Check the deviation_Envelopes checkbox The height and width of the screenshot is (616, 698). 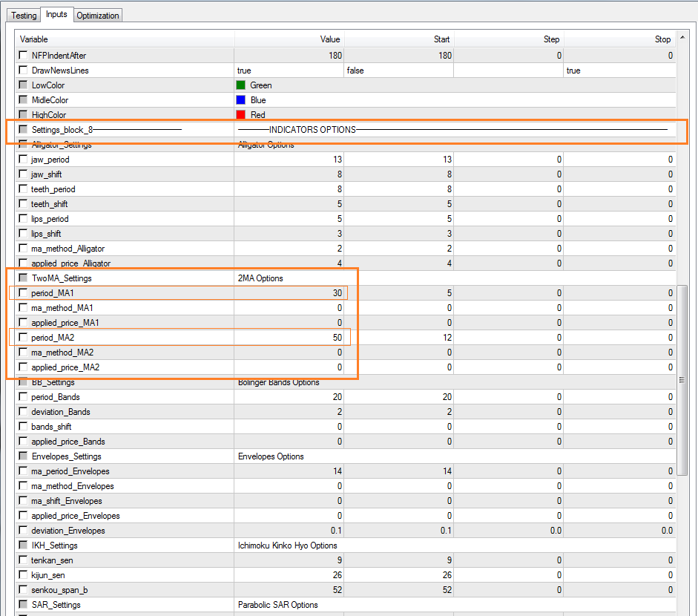click(23, 530)
